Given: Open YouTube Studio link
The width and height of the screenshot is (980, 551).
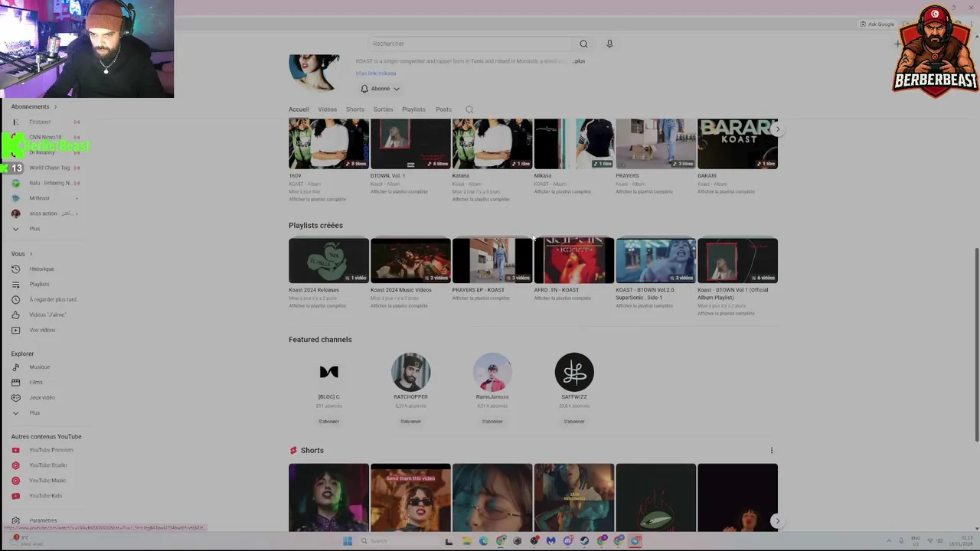Looking at the screenshot, I should point(47,465).
